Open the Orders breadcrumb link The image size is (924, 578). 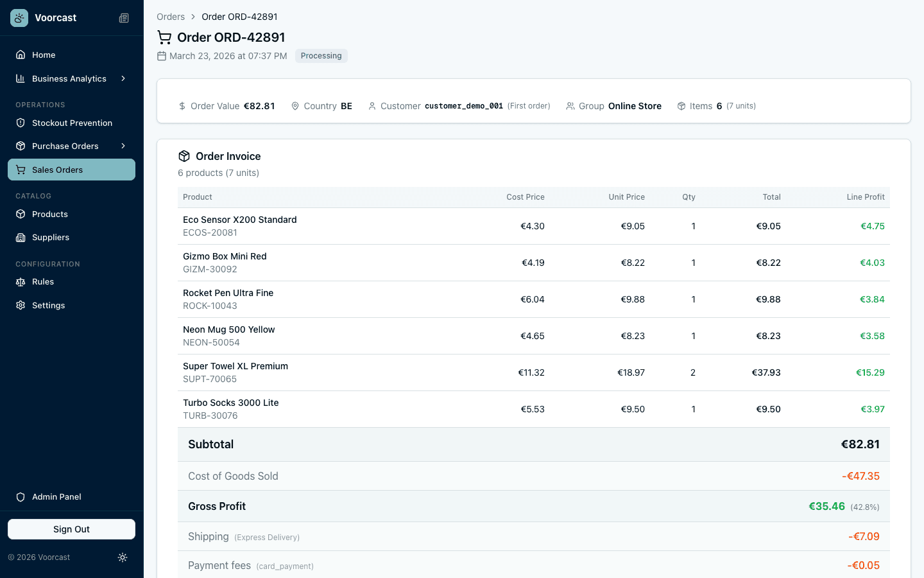tap(171, 16)
